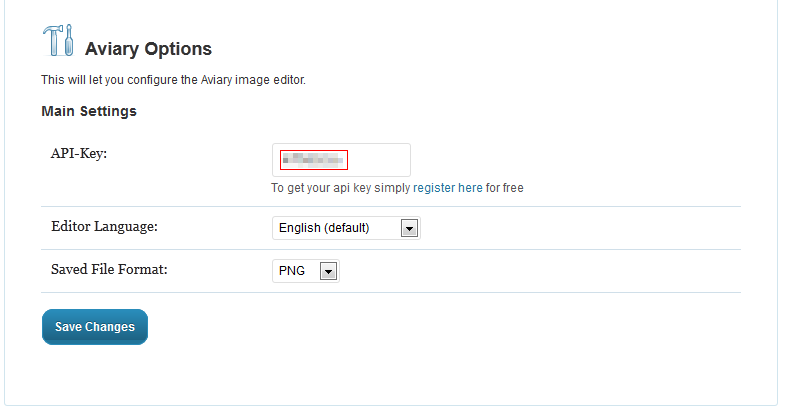Click the 'Editor Language:' label
The width and height of the screenshot is (792, 419).
coord(105,227)
